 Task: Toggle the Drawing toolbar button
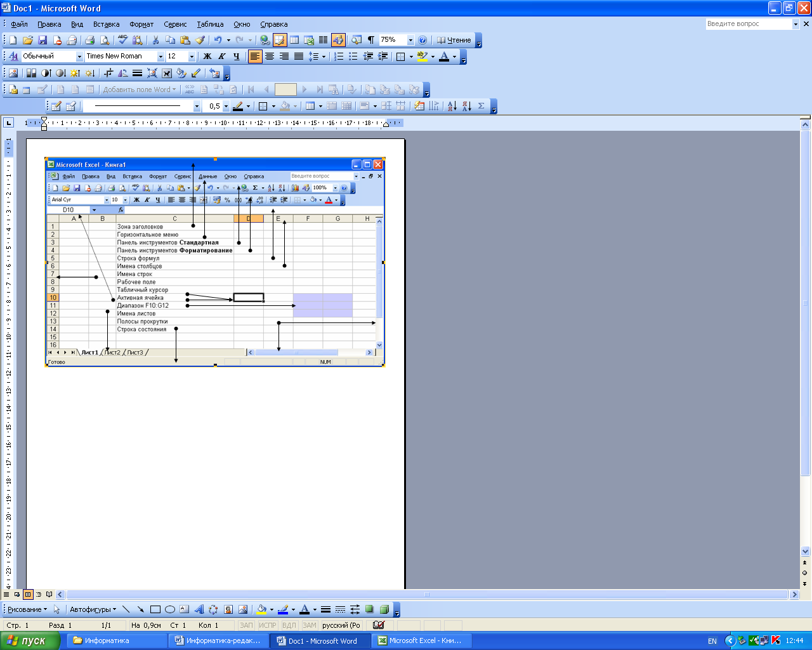338,40
